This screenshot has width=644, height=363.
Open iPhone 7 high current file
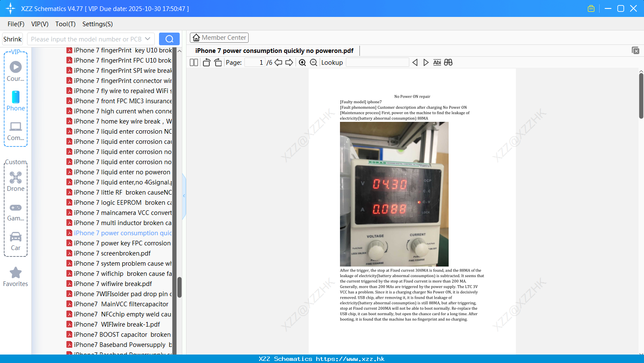click(x=119, y=111)
